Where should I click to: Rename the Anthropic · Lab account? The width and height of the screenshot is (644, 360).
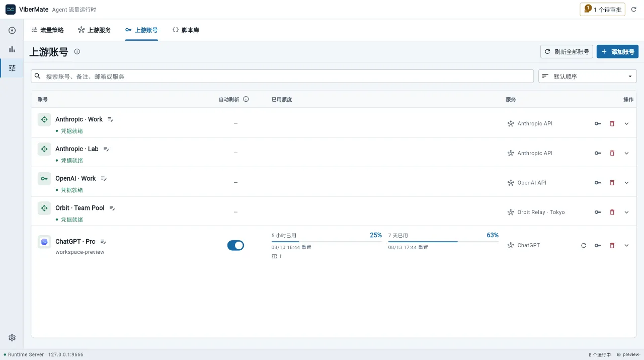[x=107, y=149]
